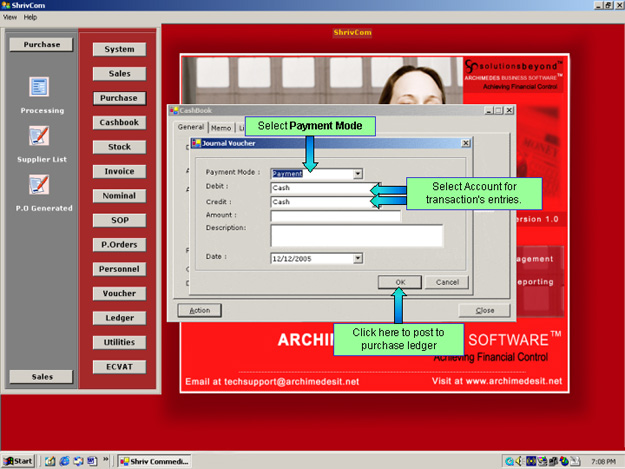Screen dimensions: 625x469
Task: Open the ECVAT module
Action: (x=119, y=367)
